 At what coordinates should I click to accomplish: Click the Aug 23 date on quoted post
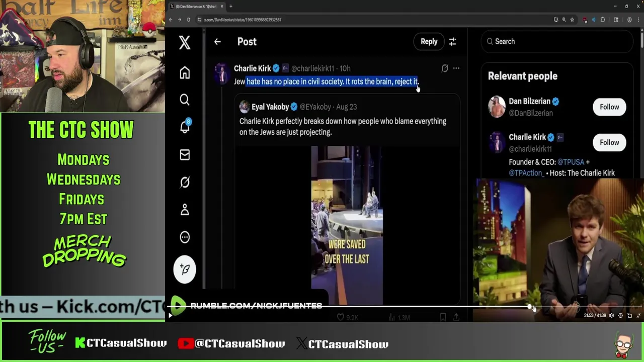(347, 107)
